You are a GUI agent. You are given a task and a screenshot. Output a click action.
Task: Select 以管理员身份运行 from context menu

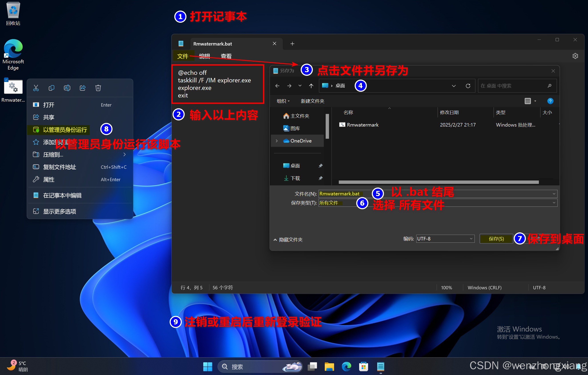coord(65,130)
